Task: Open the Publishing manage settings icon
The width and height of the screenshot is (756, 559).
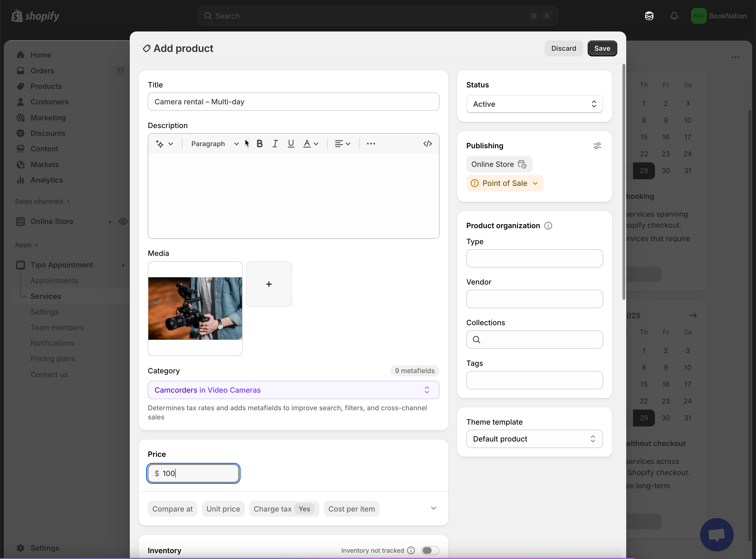Action: coord(597,146)
